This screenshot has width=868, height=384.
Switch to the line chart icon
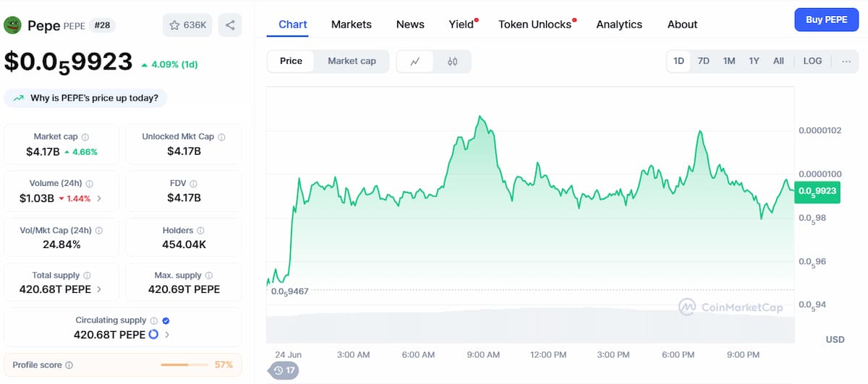(x=415, y=61)
